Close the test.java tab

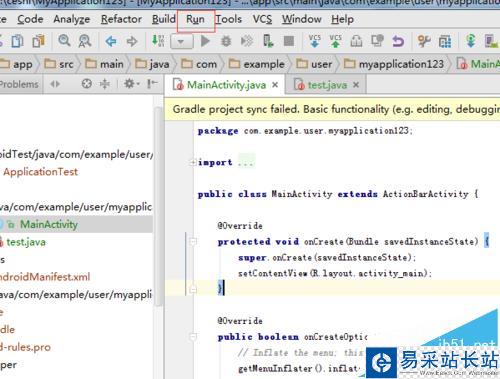point(356,85)
